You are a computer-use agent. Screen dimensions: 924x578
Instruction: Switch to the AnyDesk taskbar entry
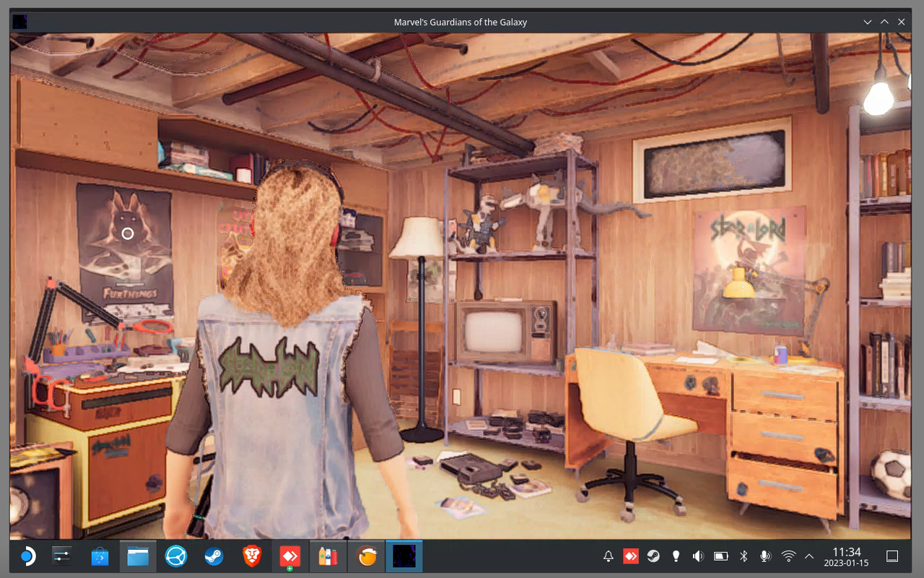tap(290, 556)
